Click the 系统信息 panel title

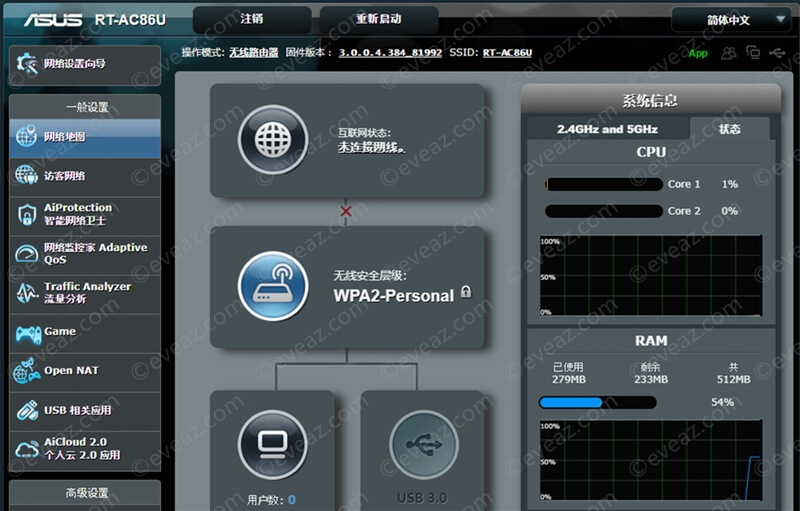point(650,100)
